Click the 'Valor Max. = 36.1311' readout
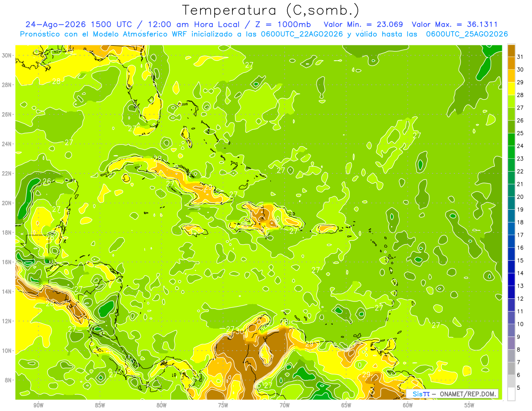Viewport: 532px width, 411px height. [x=454, y=24]
